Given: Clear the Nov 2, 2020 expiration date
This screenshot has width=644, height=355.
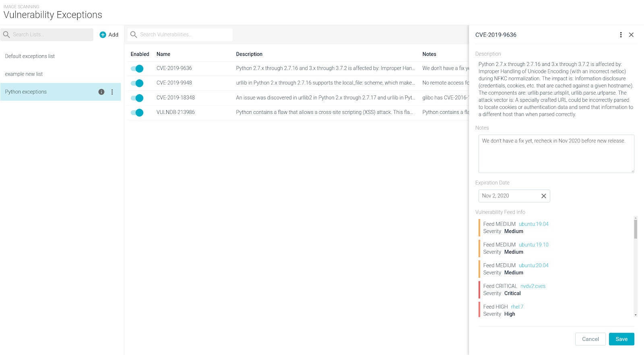Looking at the screenshot, I should pos(544,196).
